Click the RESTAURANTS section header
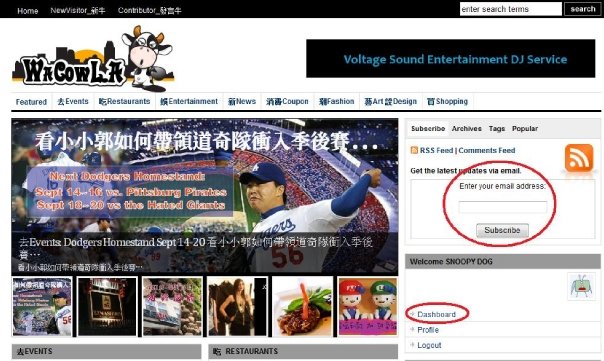The height and width of the screenshot is (361, 604). click(x=303, y=351)
